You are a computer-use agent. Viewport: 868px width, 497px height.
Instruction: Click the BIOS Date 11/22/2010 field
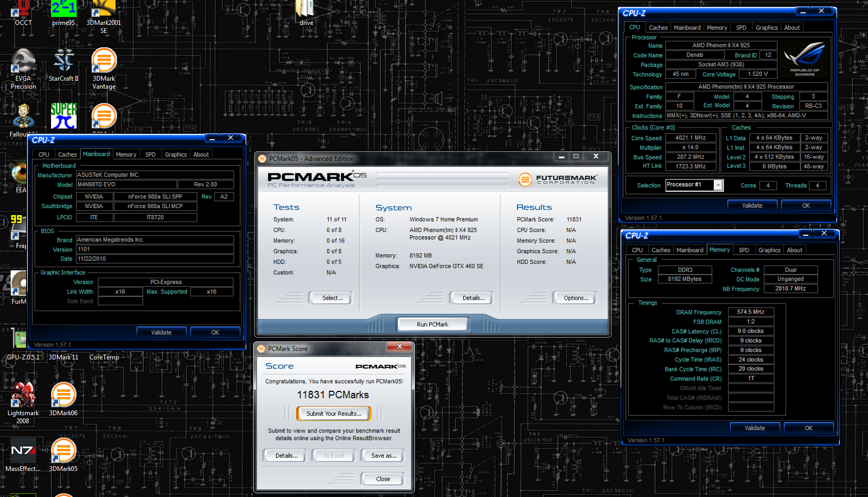click(x=155, y=259)
